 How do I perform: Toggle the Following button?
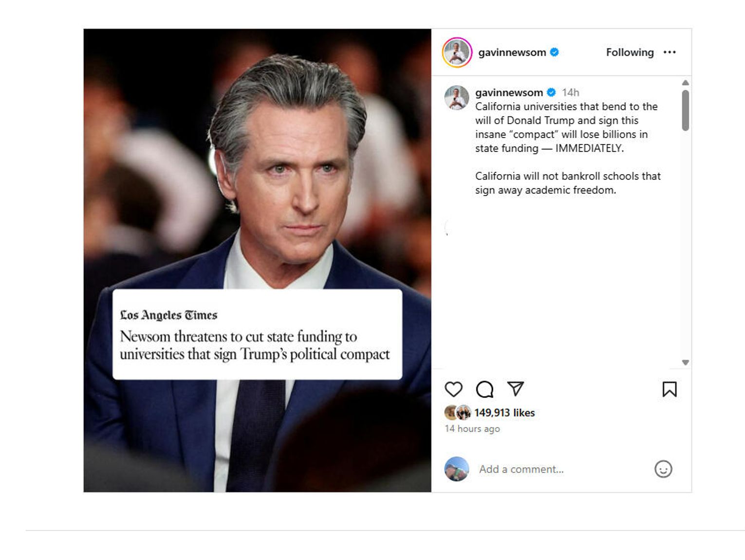pyautogui.click(x=630, y=52)
